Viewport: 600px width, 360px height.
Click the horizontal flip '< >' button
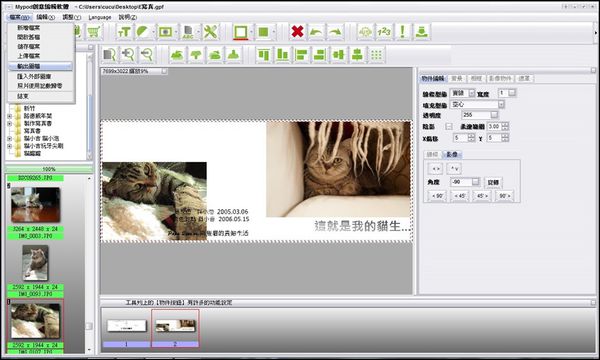click(435, 168)
